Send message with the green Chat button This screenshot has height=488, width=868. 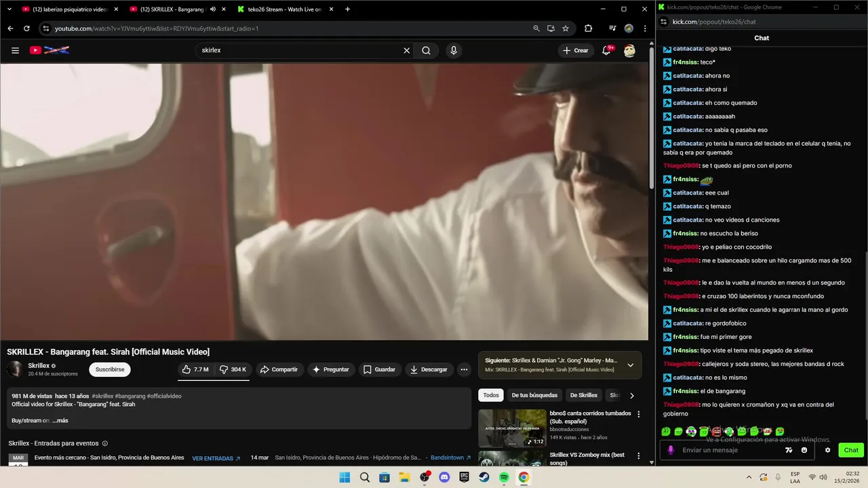point(850,450)
